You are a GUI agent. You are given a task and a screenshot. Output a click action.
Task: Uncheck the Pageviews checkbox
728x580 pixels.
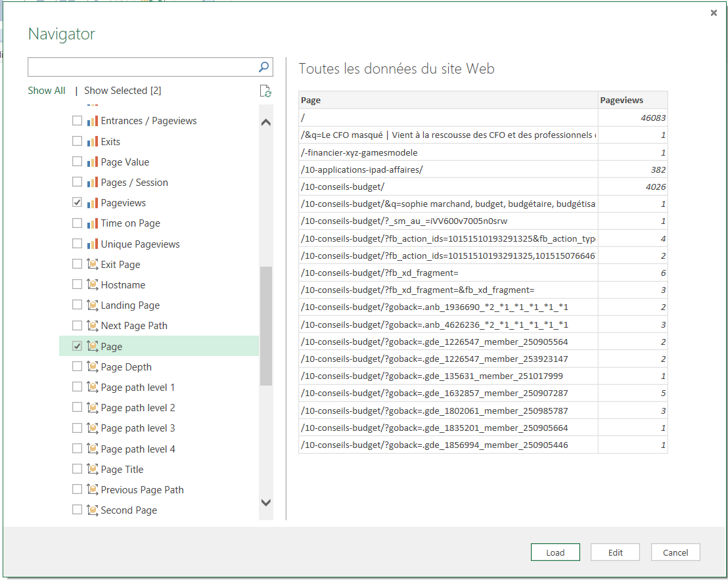pos(77,202)
